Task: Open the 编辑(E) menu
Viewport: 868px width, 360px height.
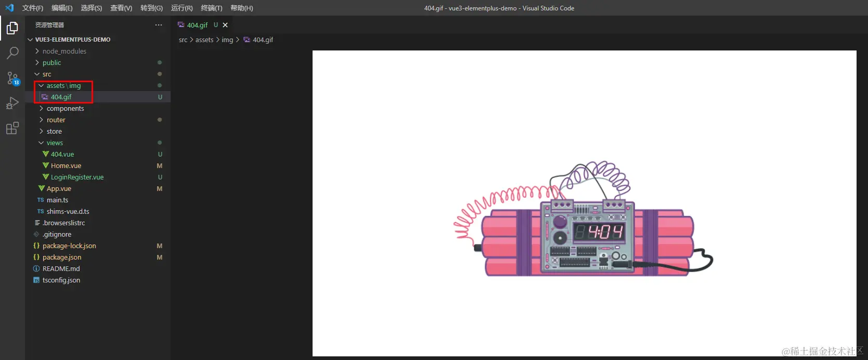Action: (62, 8)
